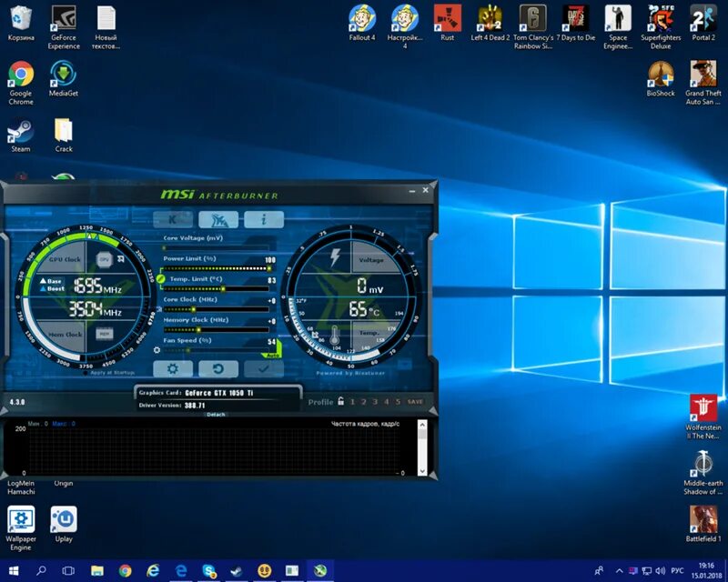Screen dimensions: 728x582
Task: Launch Battlefield 1 desktop shortcut
Action: click(x=703, y=525)
